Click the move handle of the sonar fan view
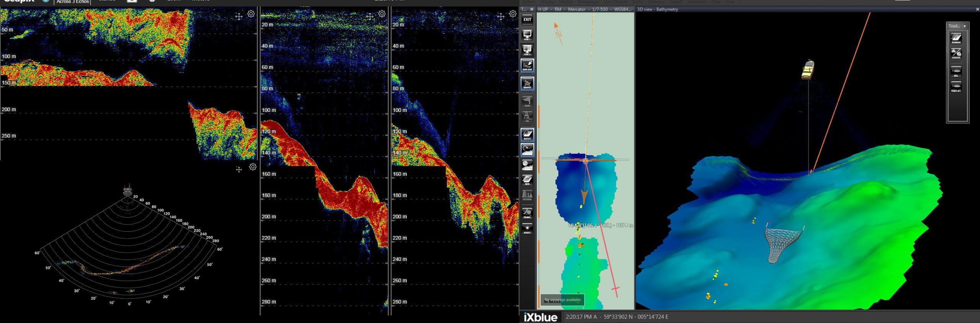 pyautogui.click(x=239, y=169)
